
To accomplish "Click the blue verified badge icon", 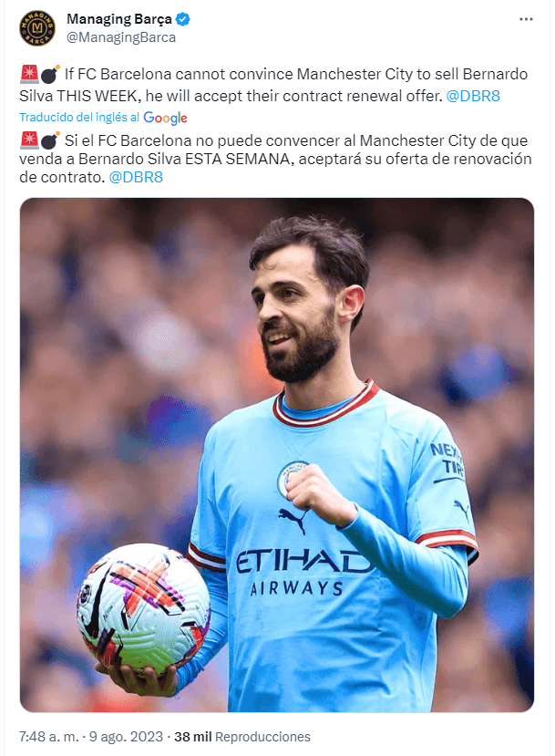I will (182, 19).
